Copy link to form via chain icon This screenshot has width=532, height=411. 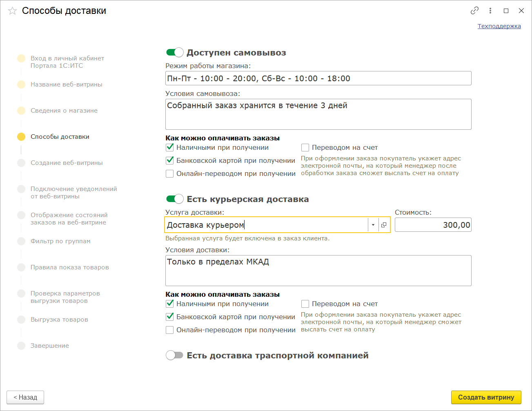coord(474,11)
